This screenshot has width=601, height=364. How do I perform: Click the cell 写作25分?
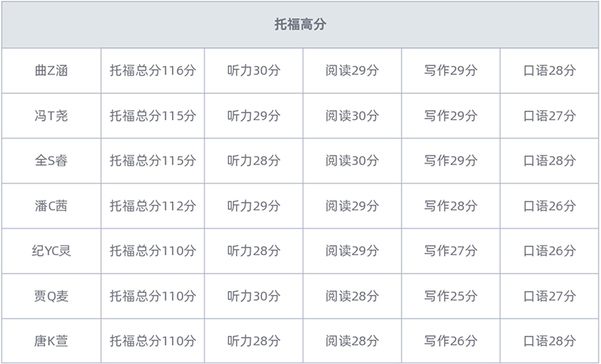click(x=451, y=296)
